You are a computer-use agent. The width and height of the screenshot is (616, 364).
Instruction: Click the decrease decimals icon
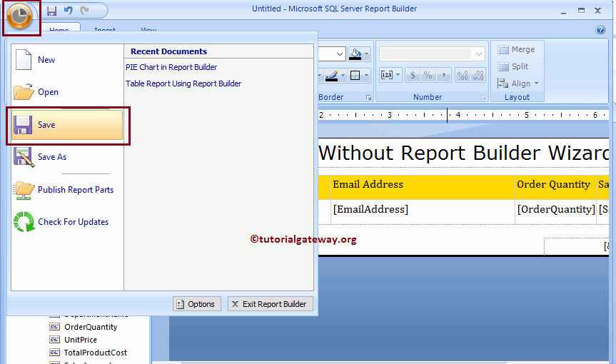478,75
